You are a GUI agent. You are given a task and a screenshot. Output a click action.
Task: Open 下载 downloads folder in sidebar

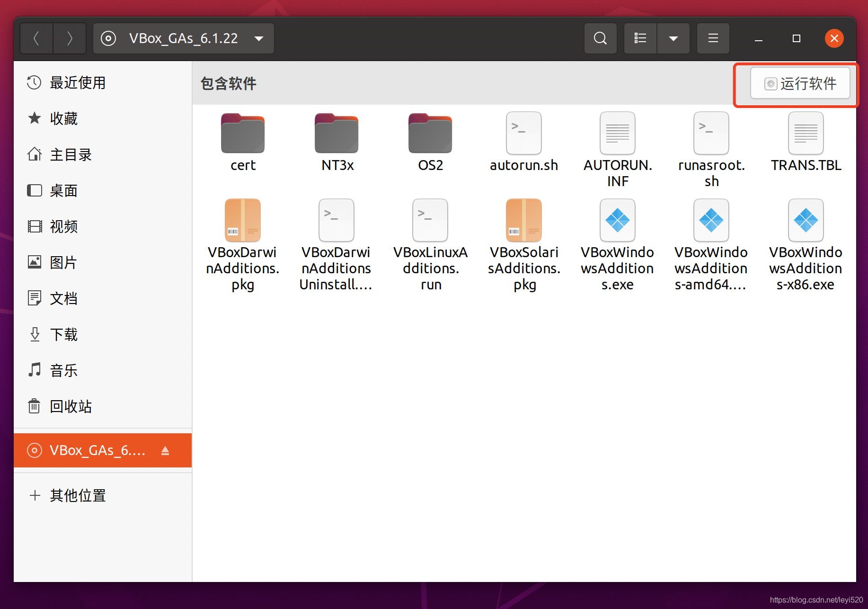(x=103, y=335)
